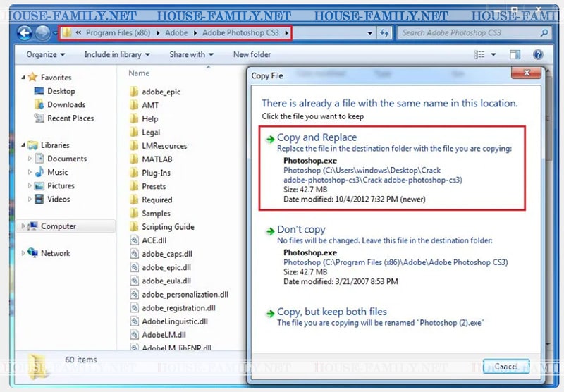Select the Help folder icon
This screenshot has height=392, width=564.
134,118
